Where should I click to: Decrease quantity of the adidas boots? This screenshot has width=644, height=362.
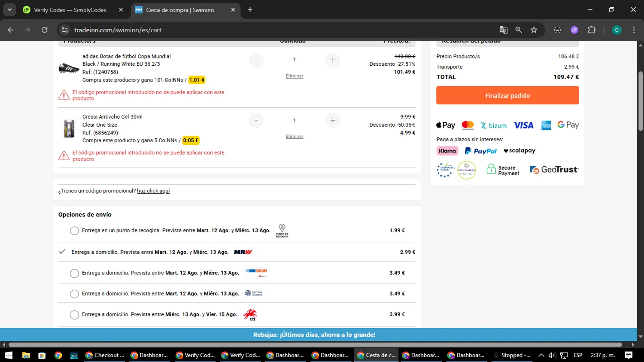click(x=256, y=60)
